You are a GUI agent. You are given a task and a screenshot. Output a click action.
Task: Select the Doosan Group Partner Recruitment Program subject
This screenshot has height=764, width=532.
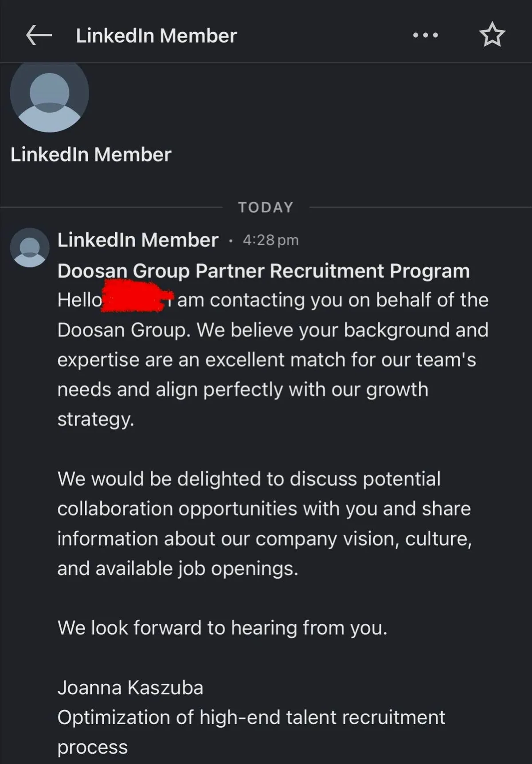[x=263, y=270]
